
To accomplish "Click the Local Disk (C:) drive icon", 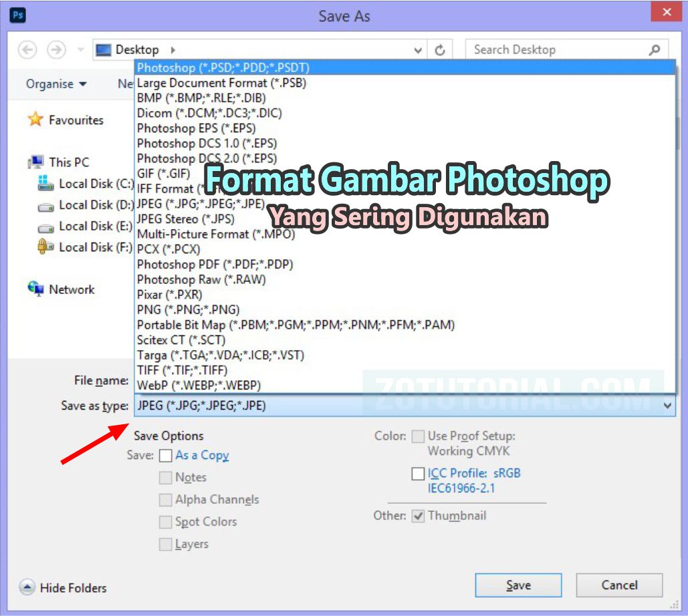I will [x=45, y=183].
